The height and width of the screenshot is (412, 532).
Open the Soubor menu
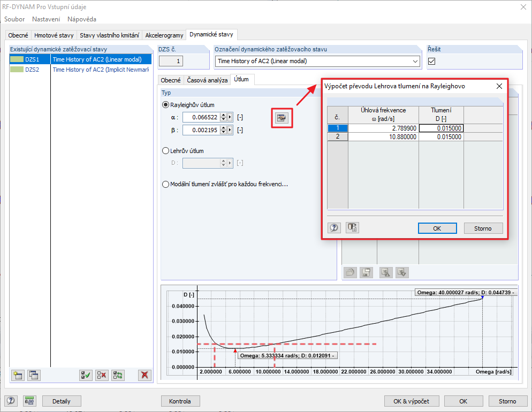click(x=14, y=19)
